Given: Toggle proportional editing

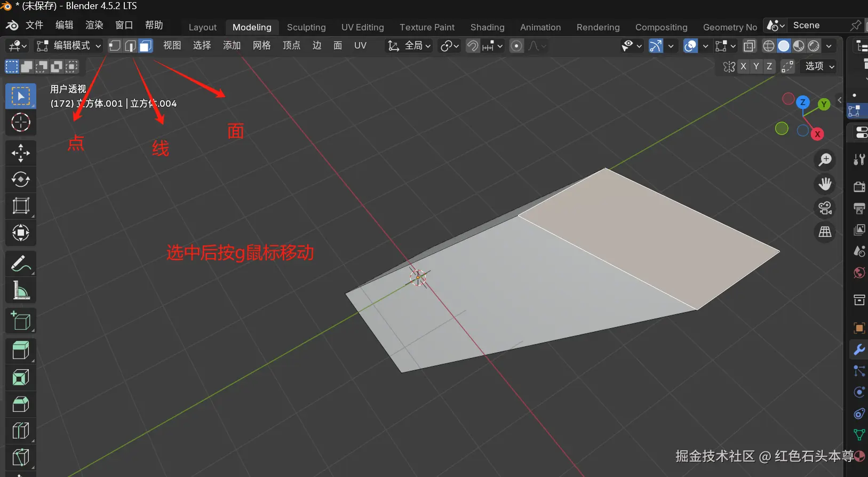Looking at the screenshot, I should [516, 46].
